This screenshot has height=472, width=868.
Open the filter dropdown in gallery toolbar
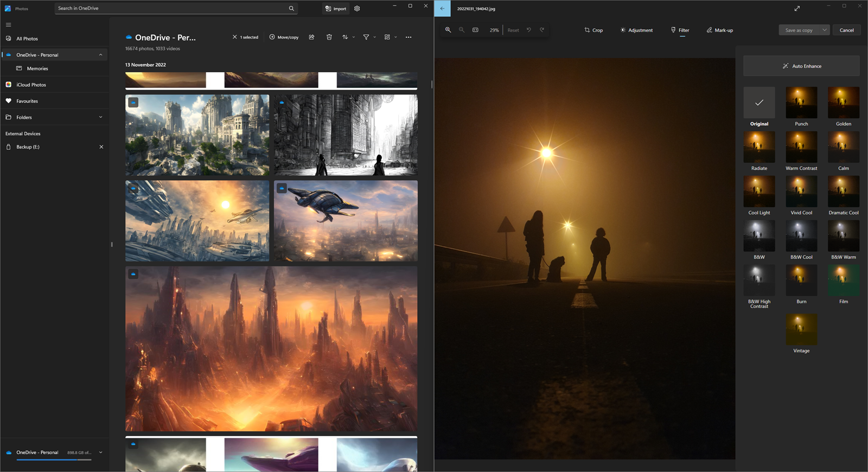(x=369, y=37)
